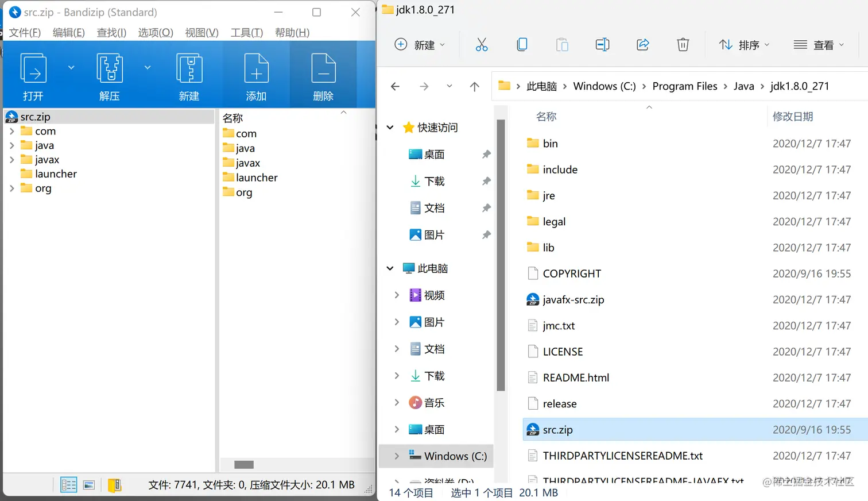Click the Bandizip Open (打开) toolbar icon

click(33, 68)
